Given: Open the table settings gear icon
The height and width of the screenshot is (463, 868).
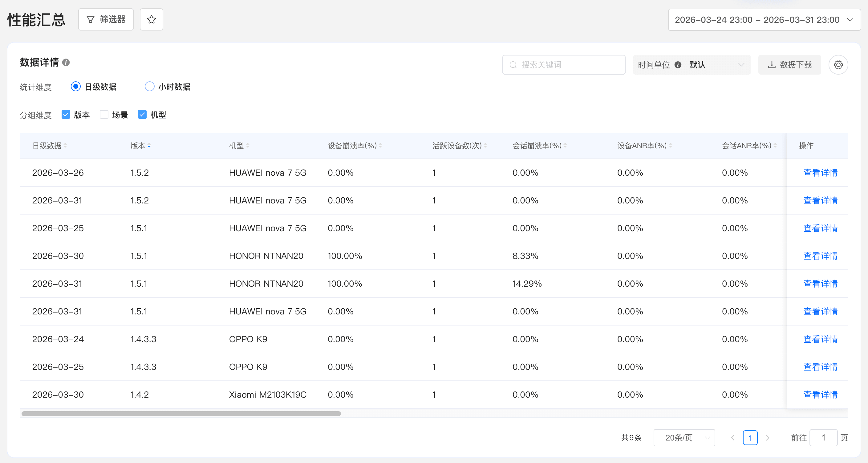Looking at the screenshot, I should pos(838,65).
